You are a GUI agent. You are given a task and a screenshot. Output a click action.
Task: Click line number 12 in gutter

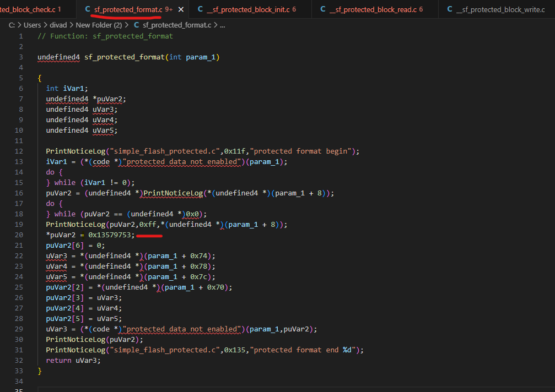pyautogui.click(x=19, y=151)
